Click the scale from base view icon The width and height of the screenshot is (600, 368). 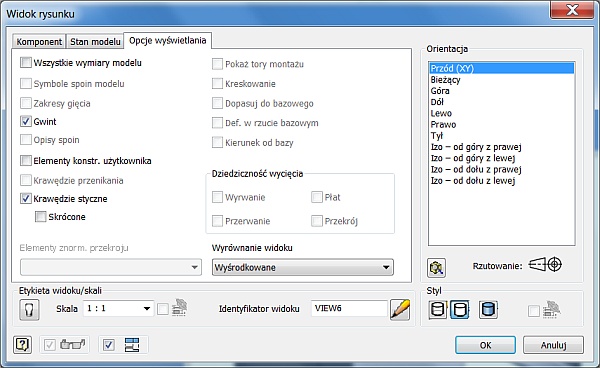(x=179, y=308)
